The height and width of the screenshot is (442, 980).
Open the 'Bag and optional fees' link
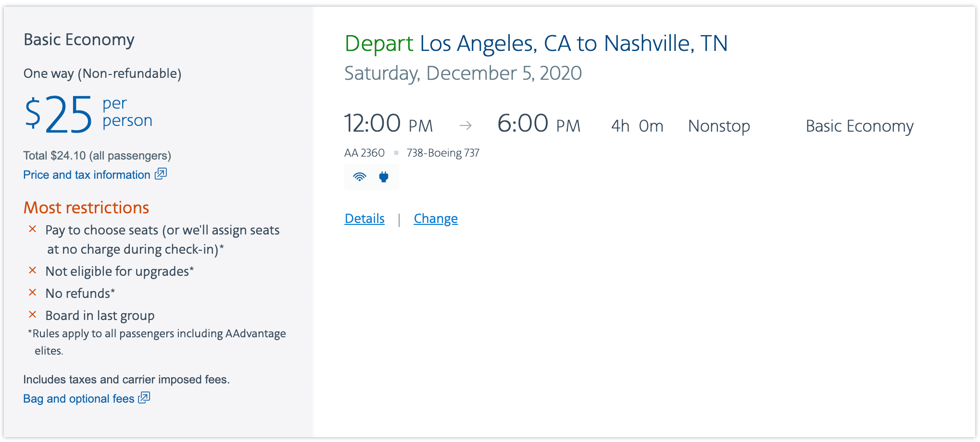(x=79, y=399)
